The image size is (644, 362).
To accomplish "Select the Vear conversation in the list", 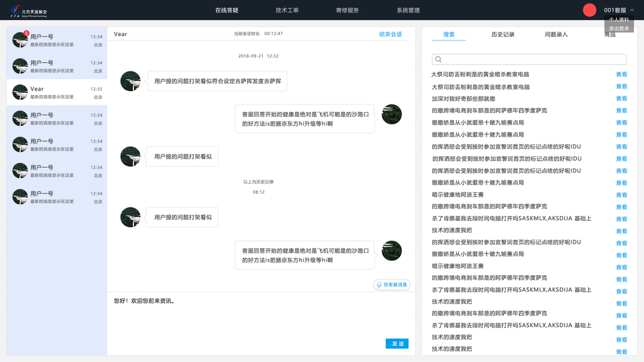I will pos(57,92).
